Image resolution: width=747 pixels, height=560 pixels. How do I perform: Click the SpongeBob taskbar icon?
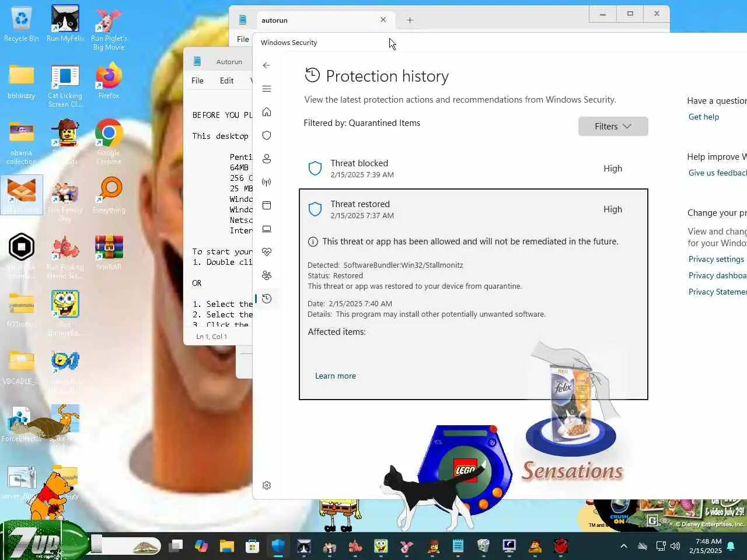(381, 546)
